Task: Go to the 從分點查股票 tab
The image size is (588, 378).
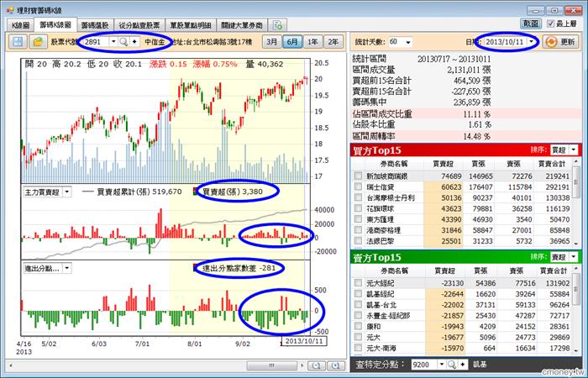Action: point(139,25)
